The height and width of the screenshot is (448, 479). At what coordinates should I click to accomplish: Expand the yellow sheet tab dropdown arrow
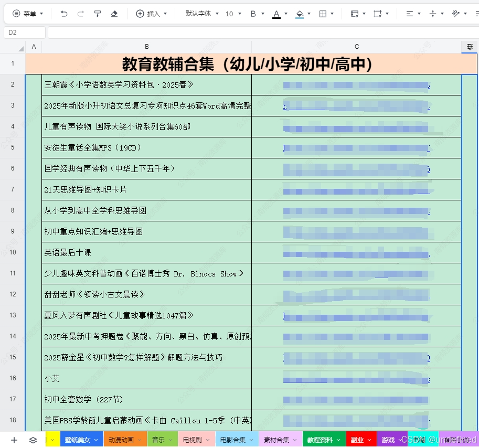pyautogui.click(x=52, y=440)
